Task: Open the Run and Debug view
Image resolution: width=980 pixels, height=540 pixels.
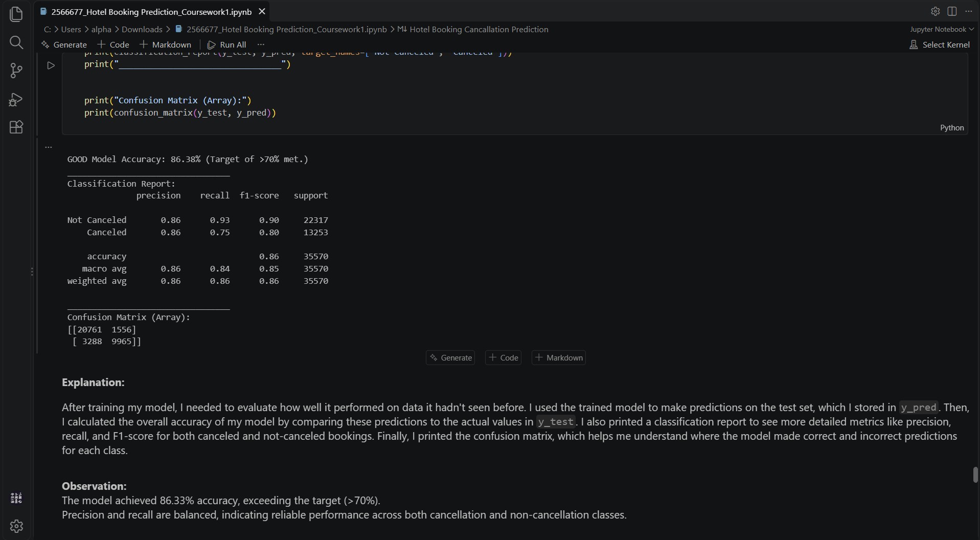Action: [x=16, y=99]
